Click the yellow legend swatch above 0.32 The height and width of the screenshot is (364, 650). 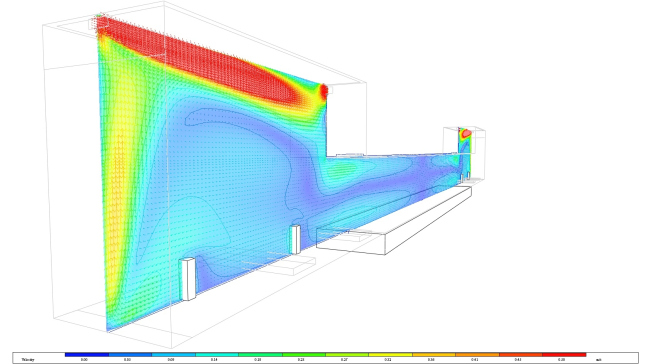tap(390, 355)
